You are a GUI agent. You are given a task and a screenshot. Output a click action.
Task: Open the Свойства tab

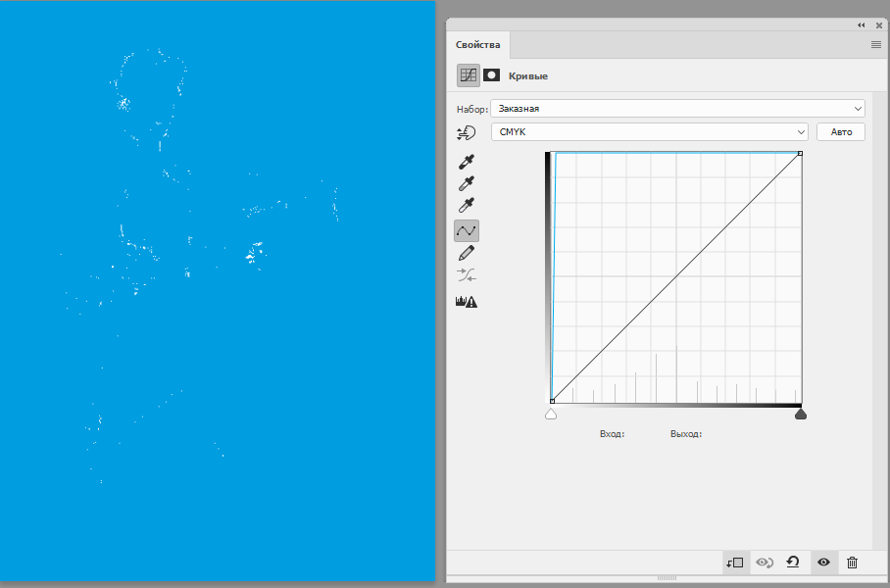(x=478, y=45)
